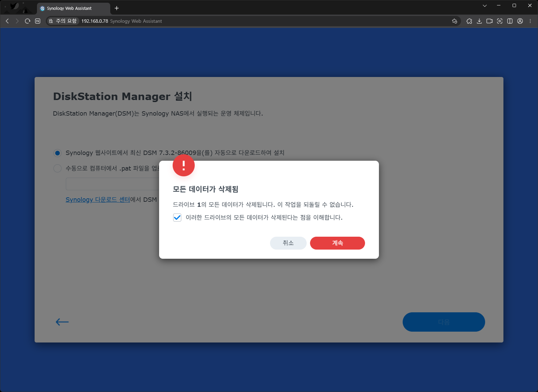Click the browser forward navigation arrow

[17, 21]
